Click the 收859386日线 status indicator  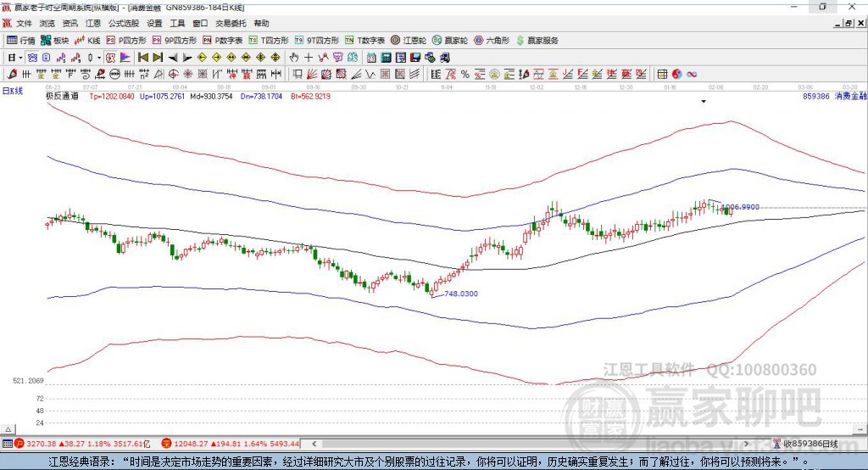[x=806, y=444]
